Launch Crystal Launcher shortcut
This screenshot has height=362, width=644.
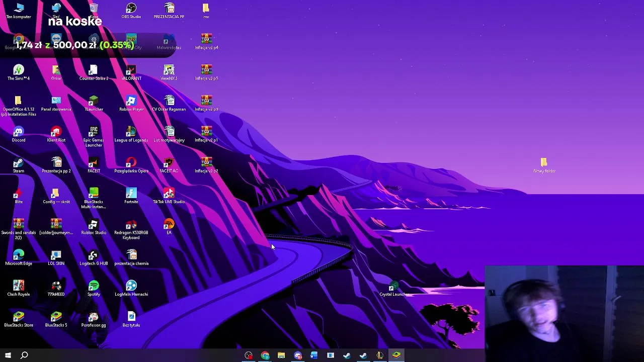394,289
